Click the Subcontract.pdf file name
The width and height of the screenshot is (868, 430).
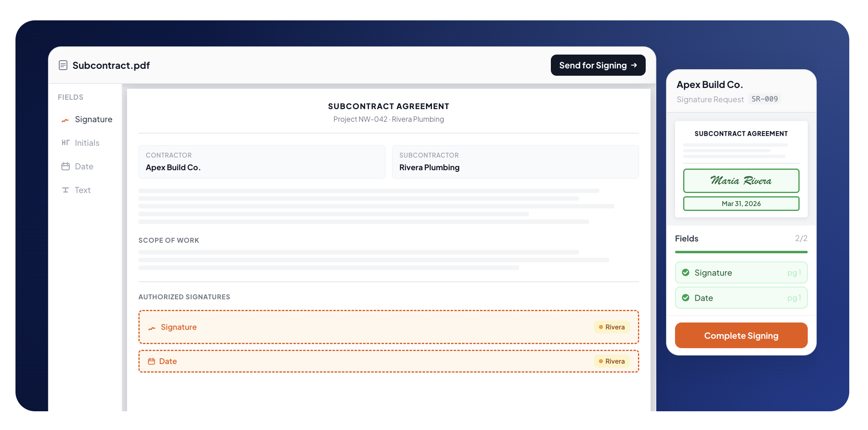click(111, 65)
